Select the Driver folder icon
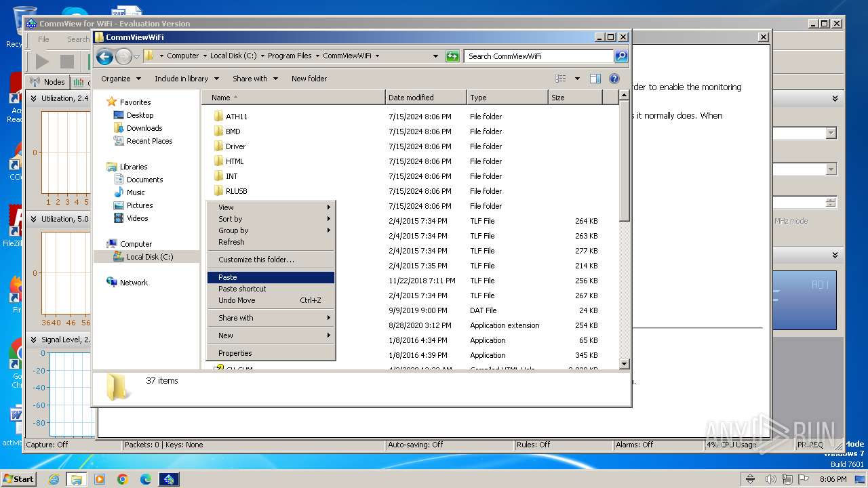Viewport: 868px width, 488px height. pos(218,146)
